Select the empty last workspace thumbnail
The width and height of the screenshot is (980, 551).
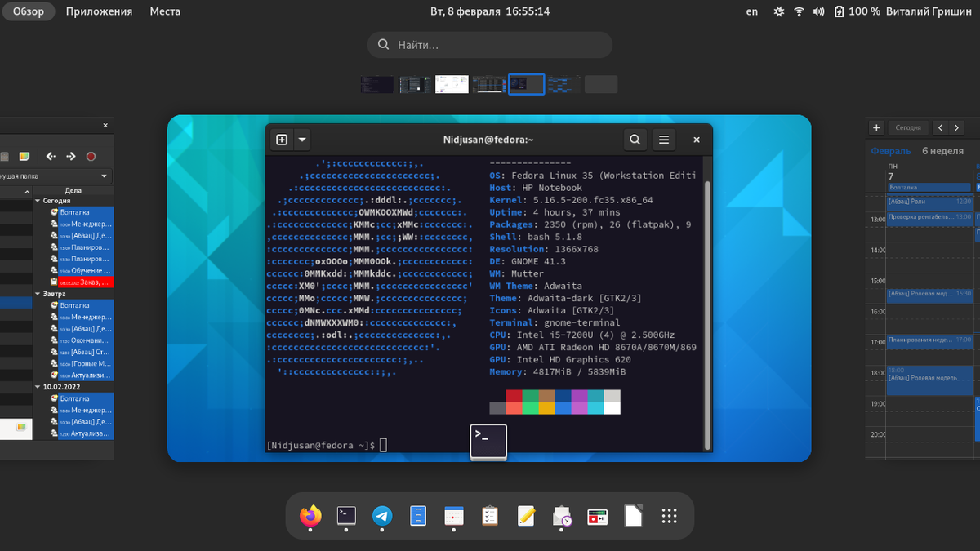click(601, 84)
